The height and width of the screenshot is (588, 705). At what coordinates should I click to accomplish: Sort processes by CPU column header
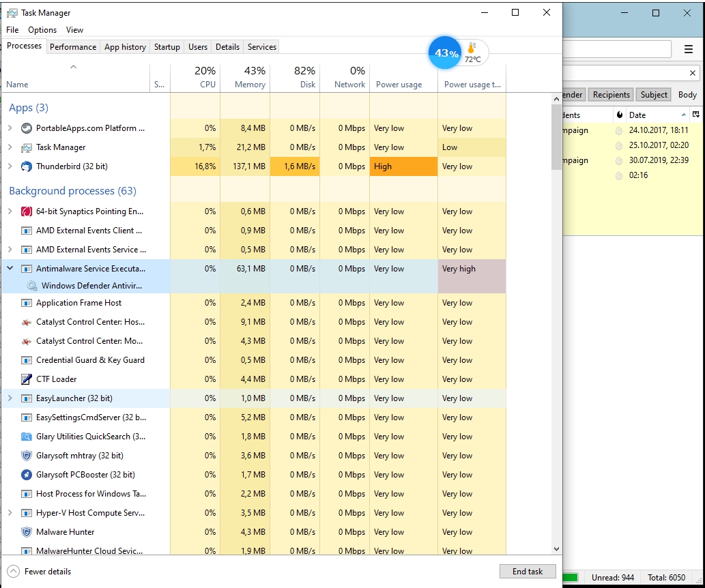point(195,77)
